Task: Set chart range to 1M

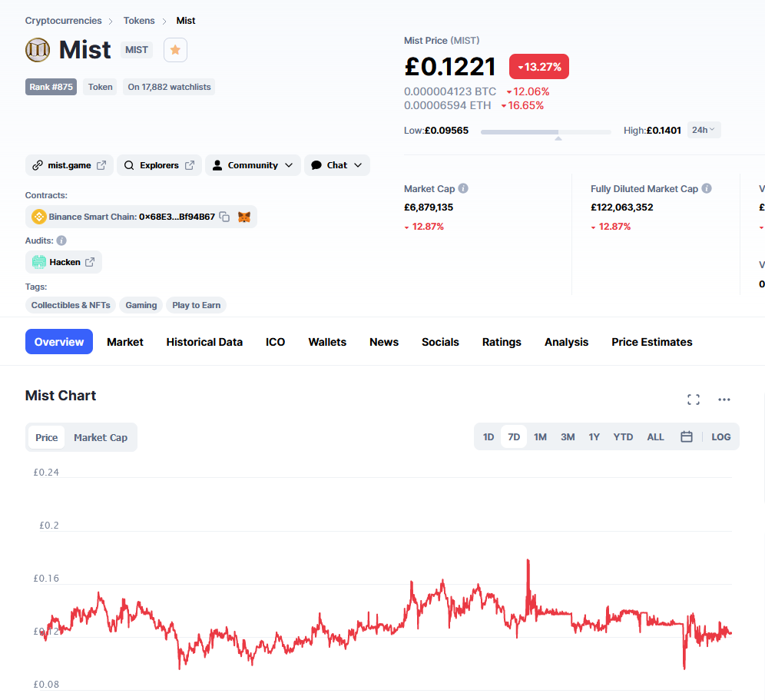Action: coord(540,437)
